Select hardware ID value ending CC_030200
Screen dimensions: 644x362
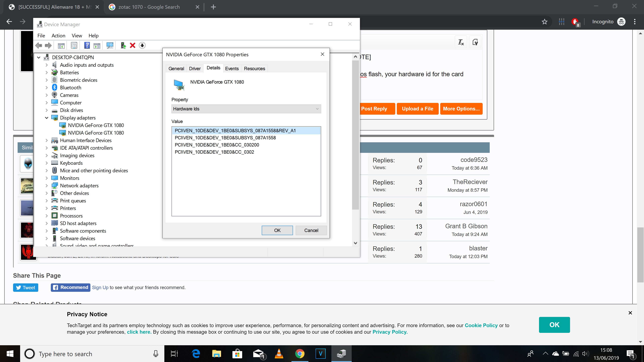coord(217,145)
